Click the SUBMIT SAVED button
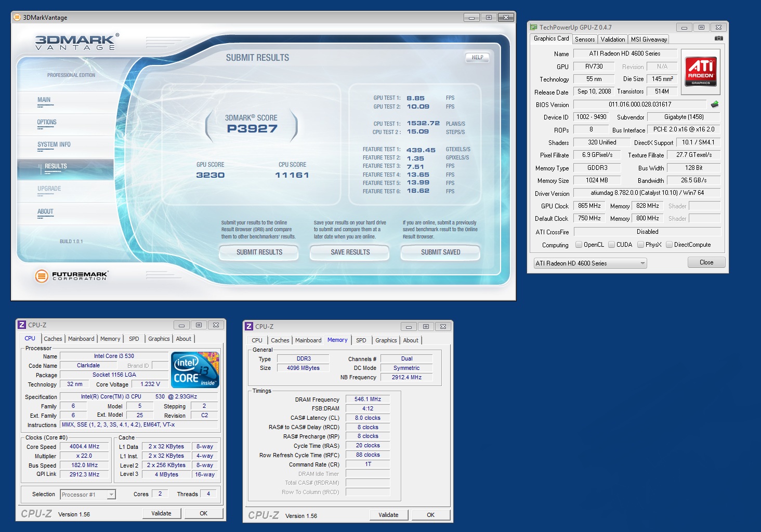 440,252
